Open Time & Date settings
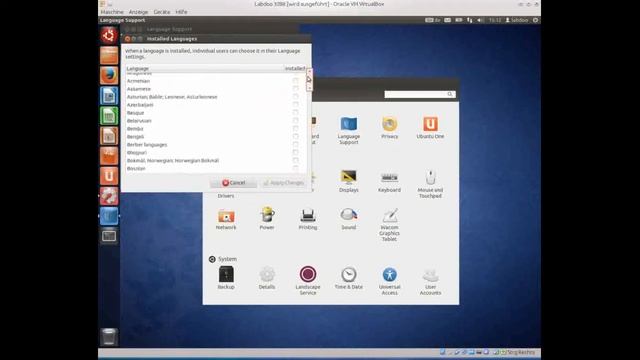640x360 pixels. (x=349, y=278)
